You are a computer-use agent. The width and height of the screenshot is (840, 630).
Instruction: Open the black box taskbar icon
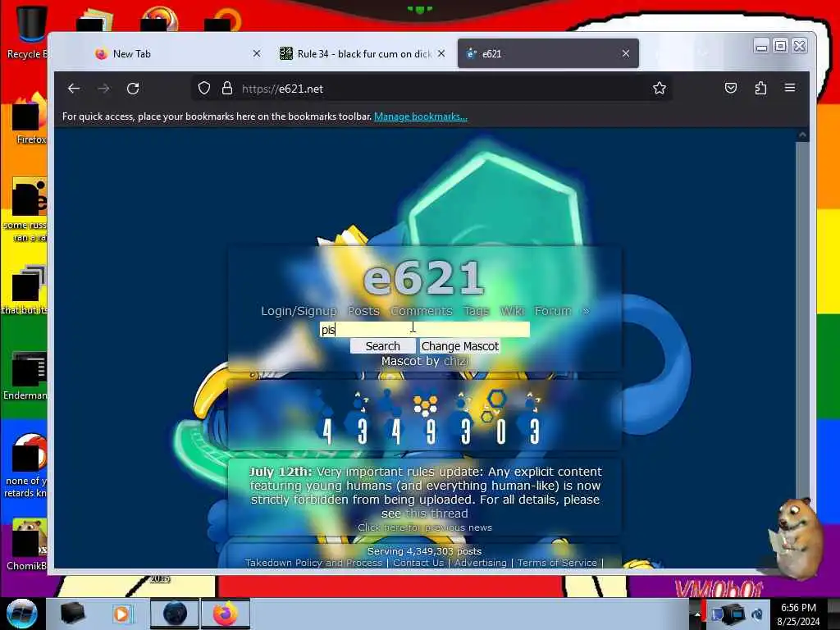point(72,614)
